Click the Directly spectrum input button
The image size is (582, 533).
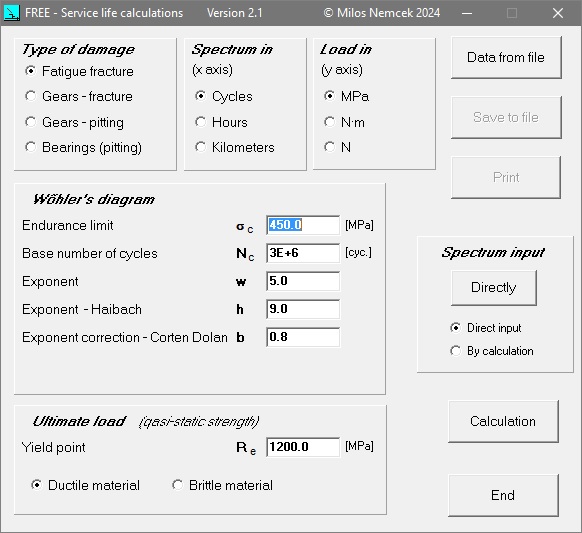coord(494,288)
